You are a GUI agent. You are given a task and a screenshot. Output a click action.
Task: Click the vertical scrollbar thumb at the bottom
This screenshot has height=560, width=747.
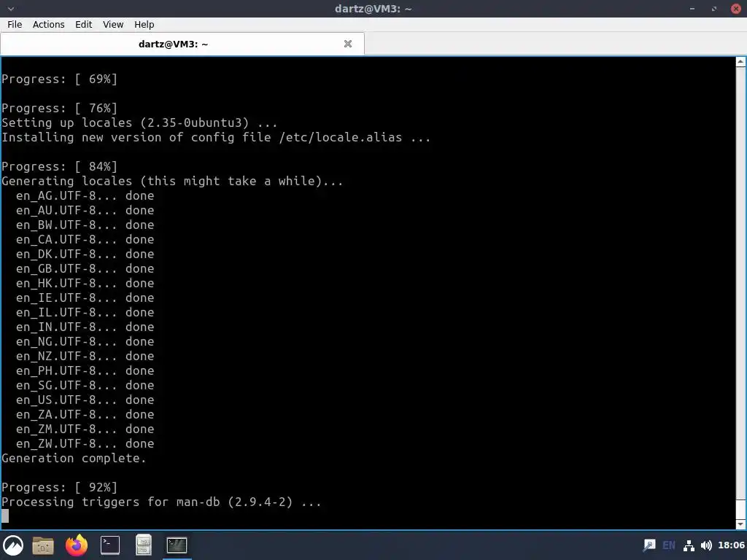(741, 510)
